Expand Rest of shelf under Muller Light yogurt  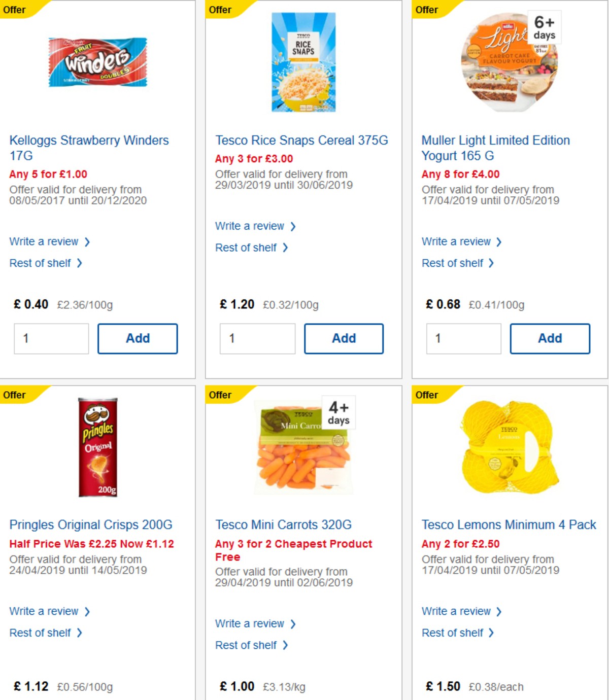[x=453, y=263]
